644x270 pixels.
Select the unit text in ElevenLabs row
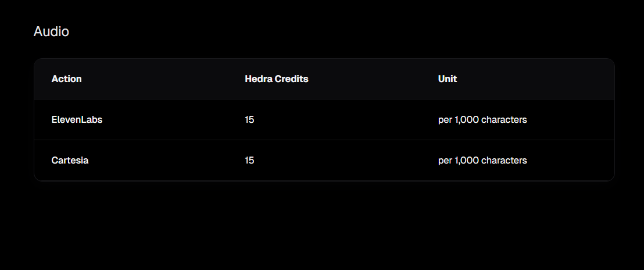(x=482, y=120)
